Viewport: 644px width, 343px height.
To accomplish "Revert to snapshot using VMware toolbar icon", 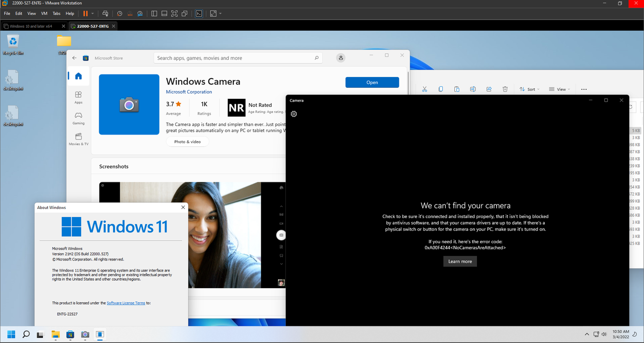I will pyautogui.click(x=129, y=14).
